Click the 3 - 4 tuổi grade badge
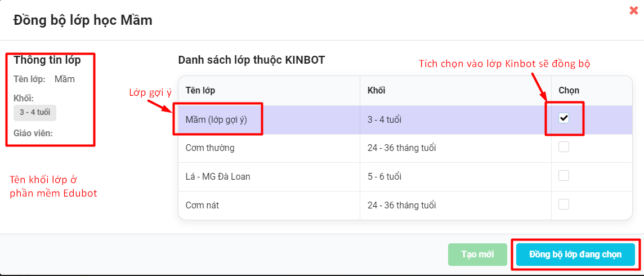Screen dimensions: 644x276 pos(35,113)
